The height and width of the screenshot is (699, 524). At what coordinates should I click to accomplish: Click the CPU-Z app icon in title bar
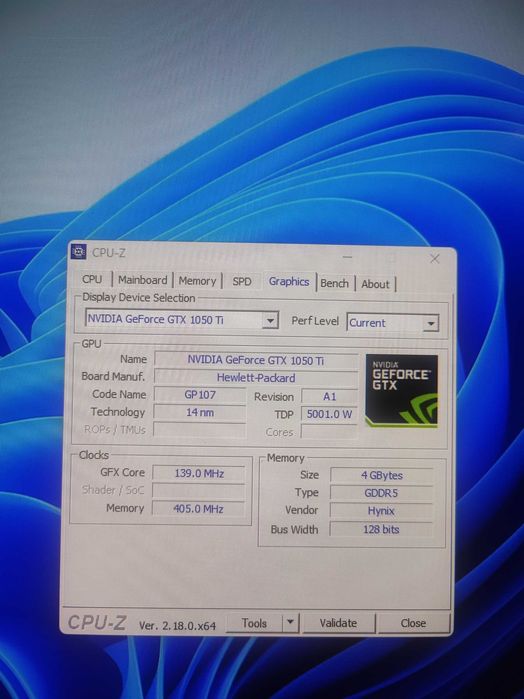coord(78,252)
